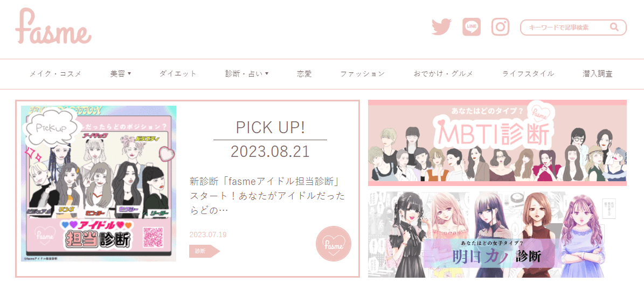Select the 恋愛 menu item
This screenshot has height=296, width=644.
tap(304, 74)
